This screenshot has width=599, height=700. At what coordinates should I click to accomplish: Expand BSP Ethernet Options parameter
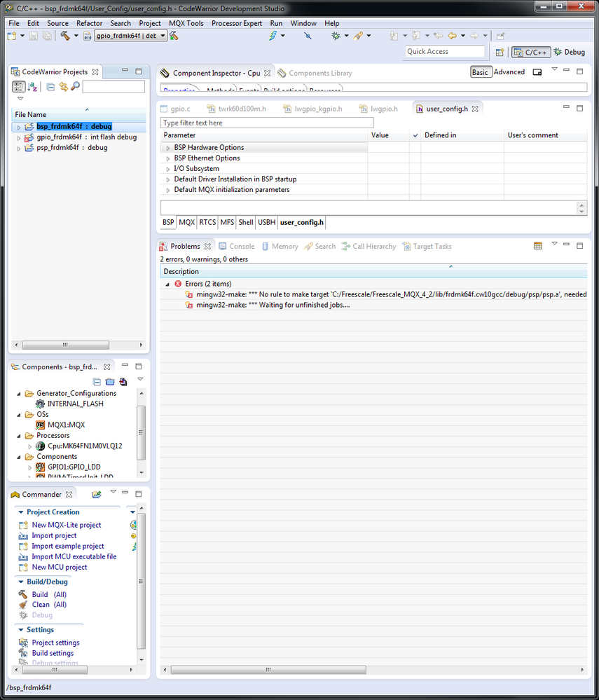168,158
